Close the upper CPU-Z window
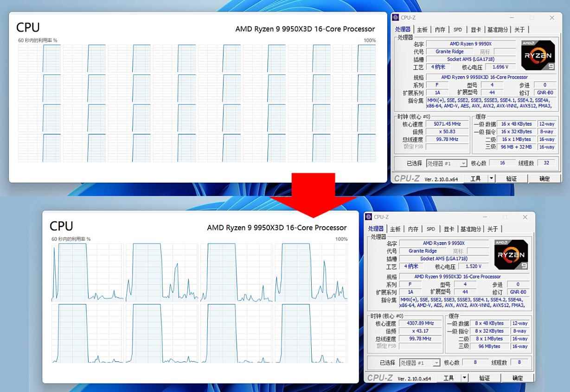 [x=552, y=18]
